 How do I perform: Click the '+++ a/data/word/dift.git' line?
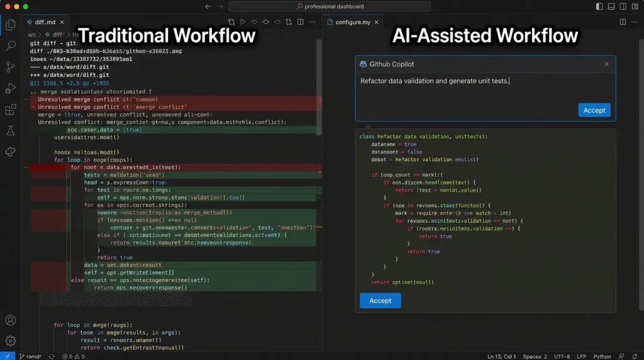point(69,75)
